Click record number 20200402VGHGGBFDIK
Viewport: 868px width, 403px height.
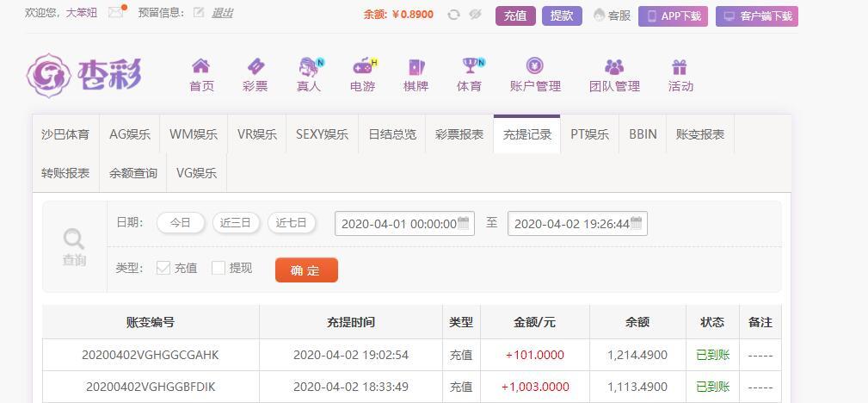(x=151, y=387)
